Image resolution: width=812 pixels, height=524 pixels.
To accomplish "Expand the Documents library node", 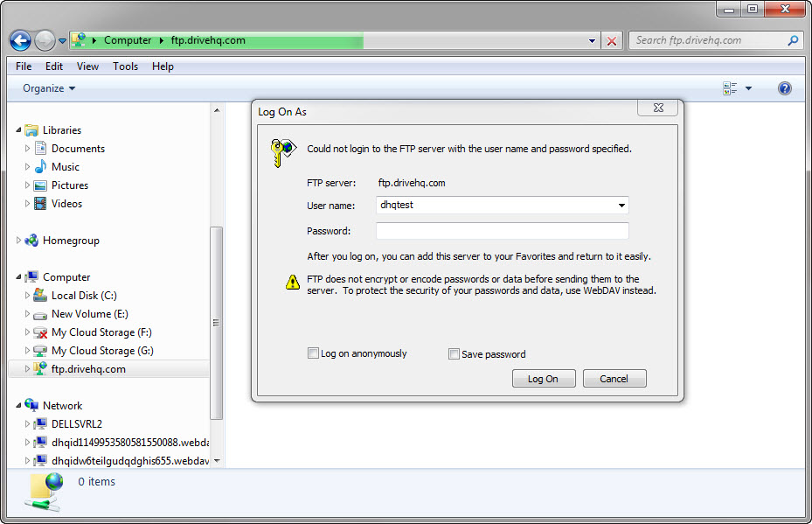I will coord(28,149).
